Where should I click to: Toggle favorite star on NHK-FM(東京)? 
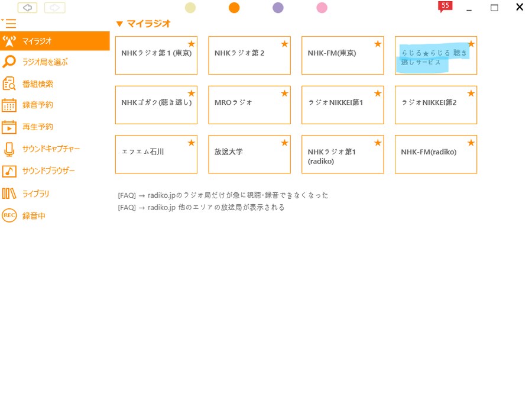pyautogui.click(x=378, y=44)
